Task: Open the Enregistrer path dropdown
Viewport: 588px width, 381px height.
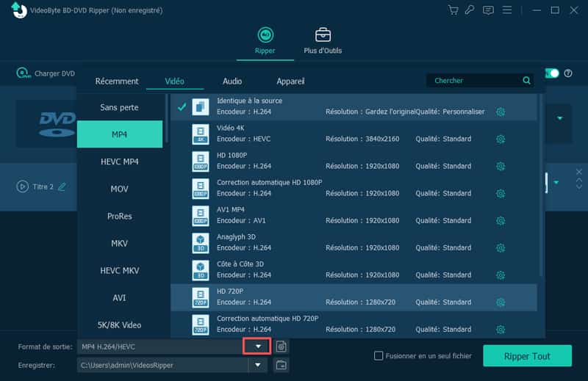Action: tap(258, 365)
